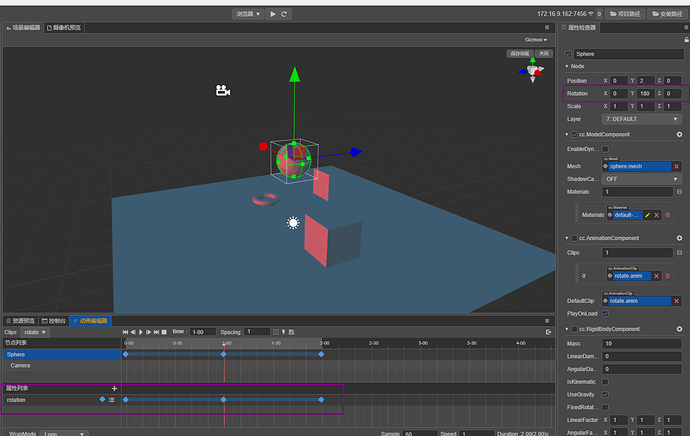Jump to the first animation frame
The height and width of the screenshot is (436, 690).
click(x=125, y=332)
